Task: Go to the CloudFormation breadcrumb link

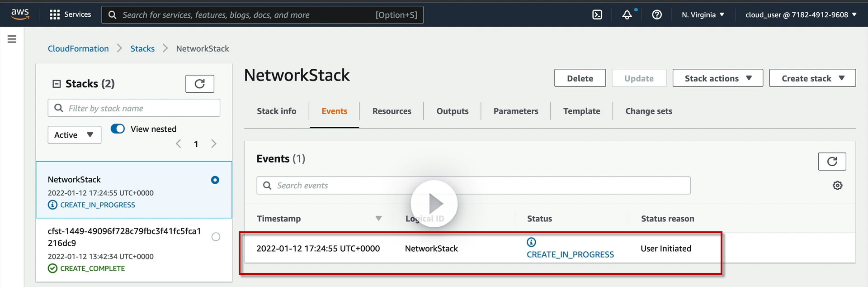Action: pyautogui.click(x=78, y=49)
